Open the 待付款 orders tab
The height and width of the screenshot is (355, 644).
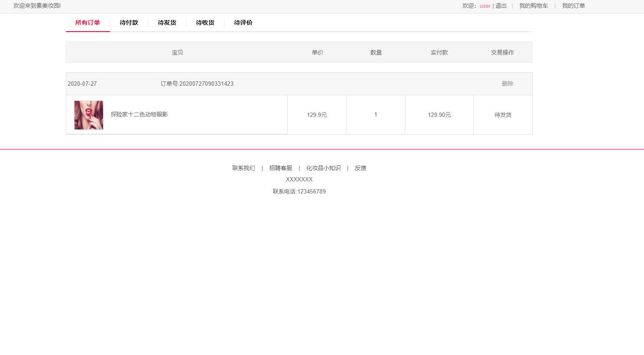(129, 23)
